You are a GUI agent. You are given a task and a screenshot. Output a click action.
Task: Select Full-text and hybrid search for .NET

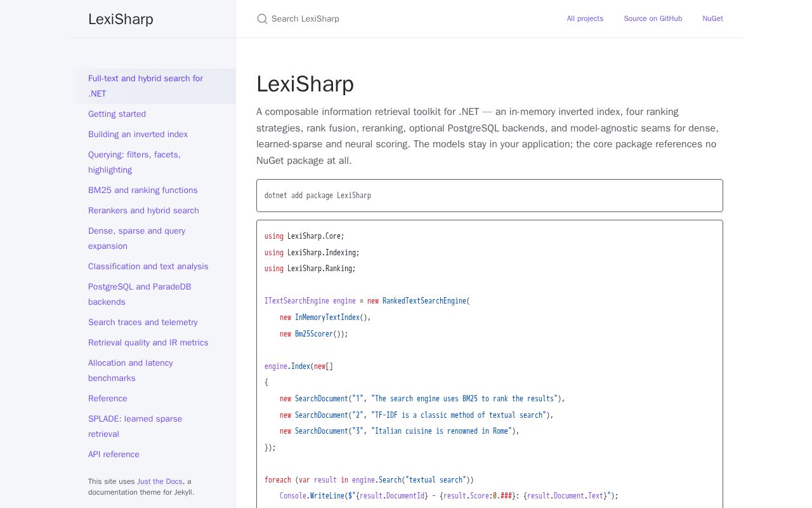point(152,86)
